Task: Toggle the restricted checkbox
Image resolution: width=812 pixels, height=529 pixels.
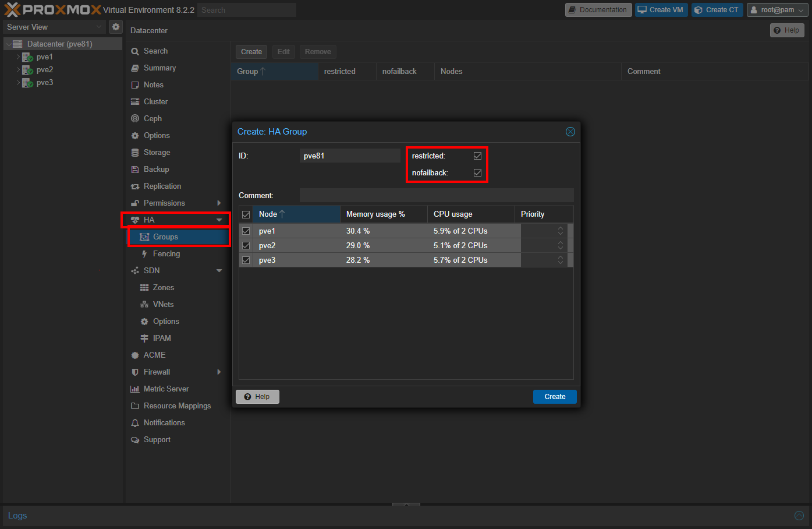Action: [478, 156]
